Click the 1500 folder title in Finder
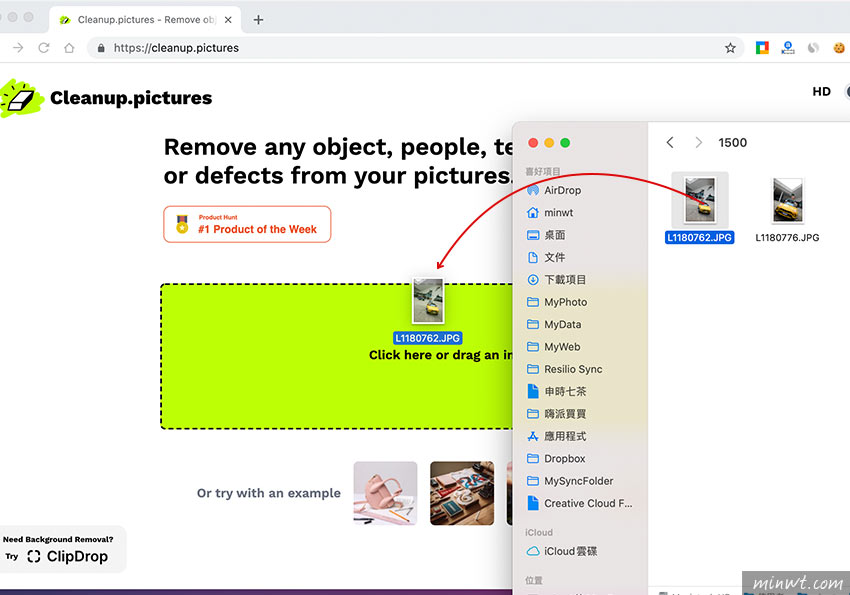 pyautogui.click(x=732, y=143)
